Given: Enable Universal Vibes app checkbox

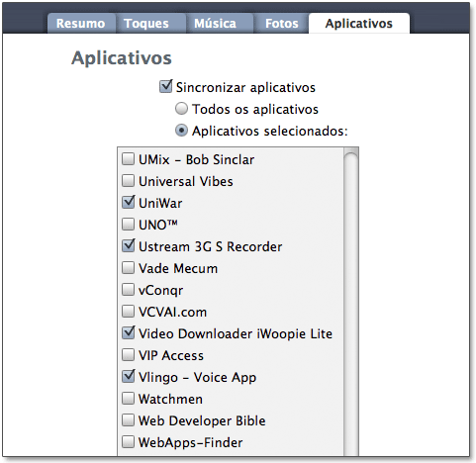Looking at the screenshot, I should point(128,181).
